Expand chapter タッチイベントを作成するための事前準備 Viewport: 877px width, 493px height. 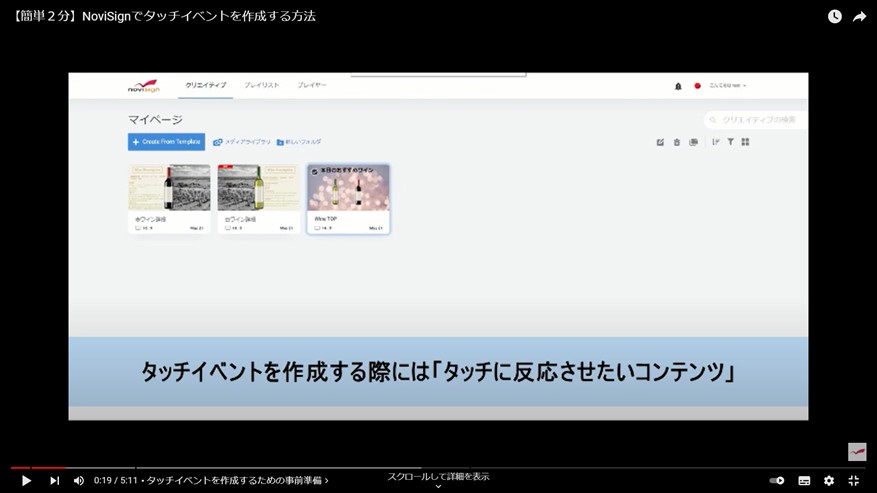coord(238,480)
